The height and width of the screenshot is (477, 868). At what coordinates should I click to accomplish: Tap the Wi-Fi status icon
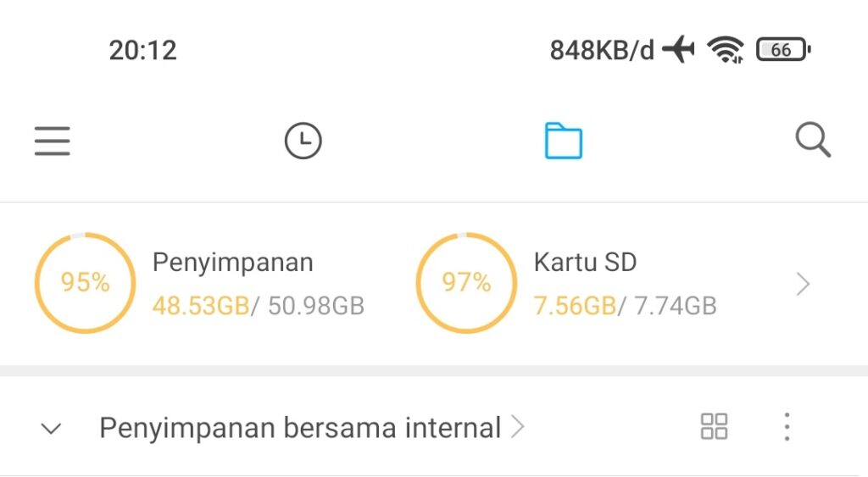pos(726,49)
